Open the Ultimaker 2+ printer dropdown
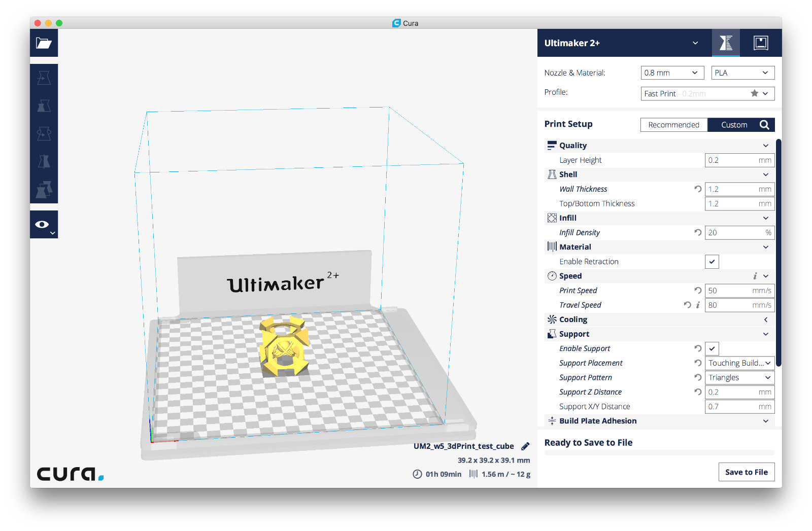Image resolution: width=812 pixels, height=531 pixels. [624, 43]
